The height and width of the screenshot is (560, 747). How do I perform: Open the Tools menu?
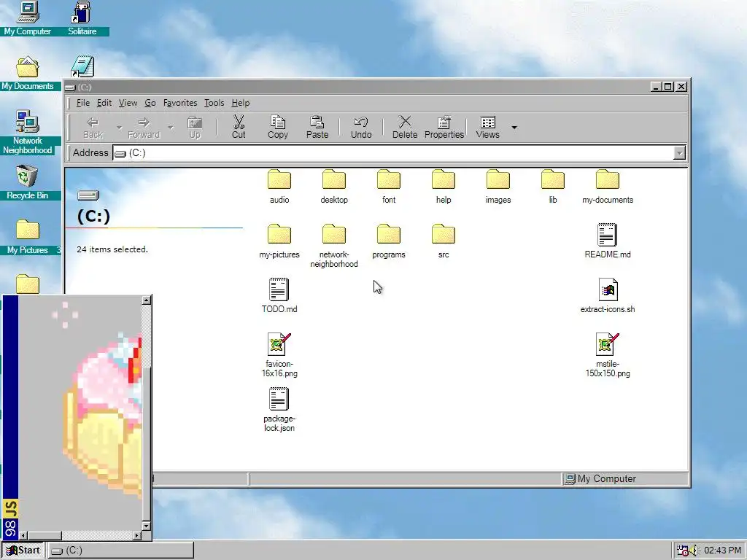(214, 103)
